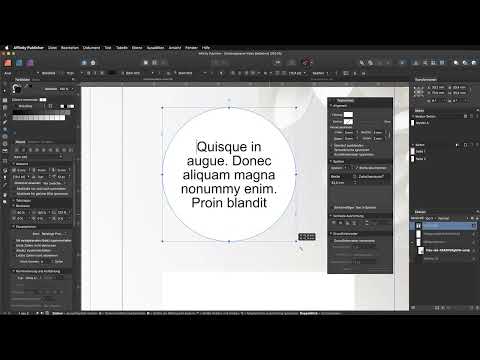Toggle Überschüssiger Text in Spalten checkbox
480x360 pixels.
[x=332, y=207]
